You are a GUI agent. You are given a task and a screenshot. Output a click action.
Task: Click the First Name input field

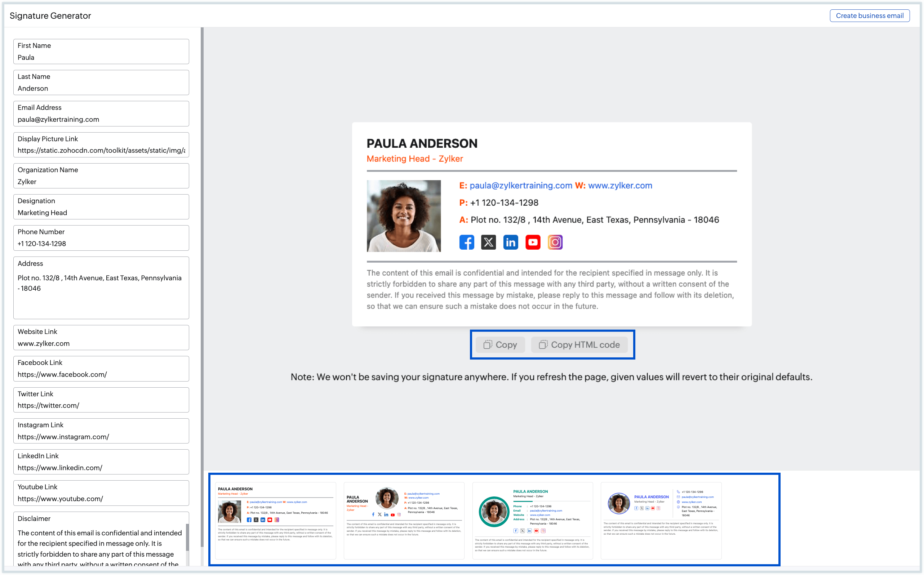click(101, 57)
